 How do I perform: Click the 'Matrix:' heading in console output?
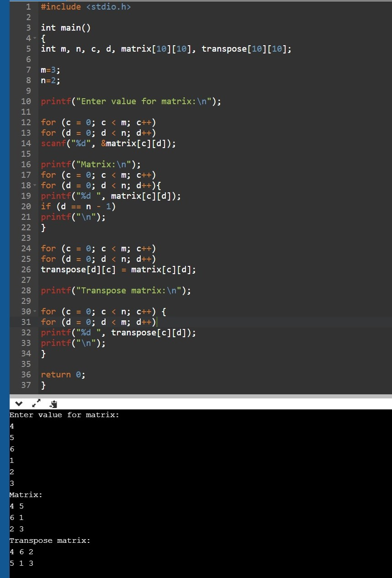(26, 495)
